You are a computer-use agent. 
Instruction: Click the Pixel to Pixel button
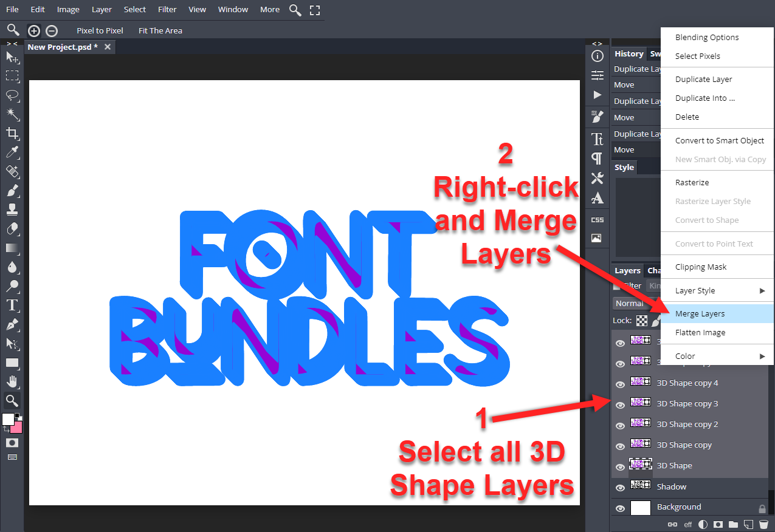pyautogui.click(x=100, y=30)
